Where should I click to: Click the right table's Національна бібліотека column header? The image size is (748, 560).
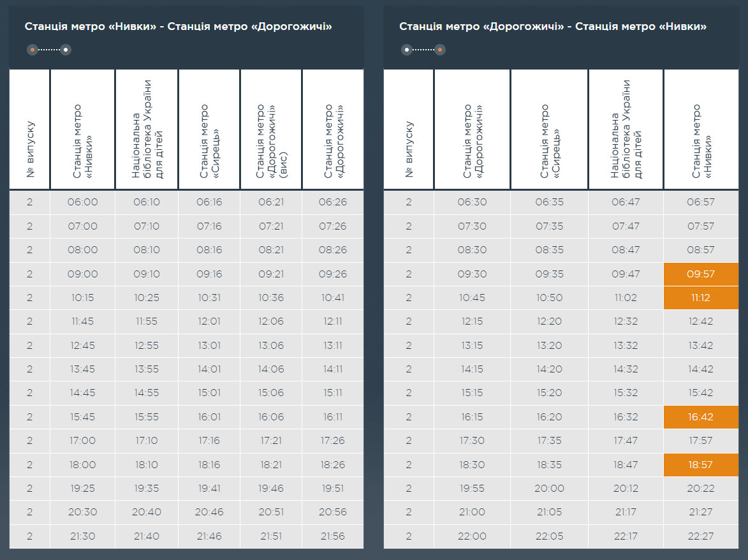[626, 130]
